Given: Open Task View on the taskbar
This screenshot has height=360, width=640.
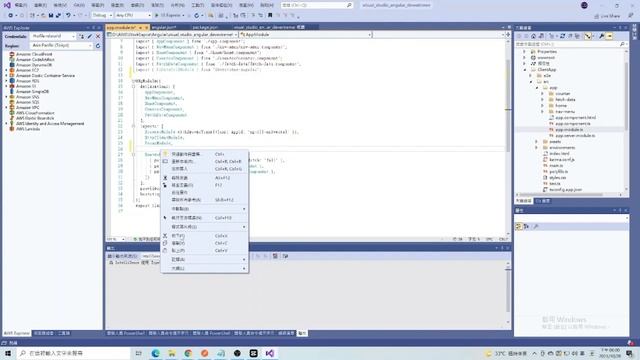Looking at the screenshot, I should [138, 353].
